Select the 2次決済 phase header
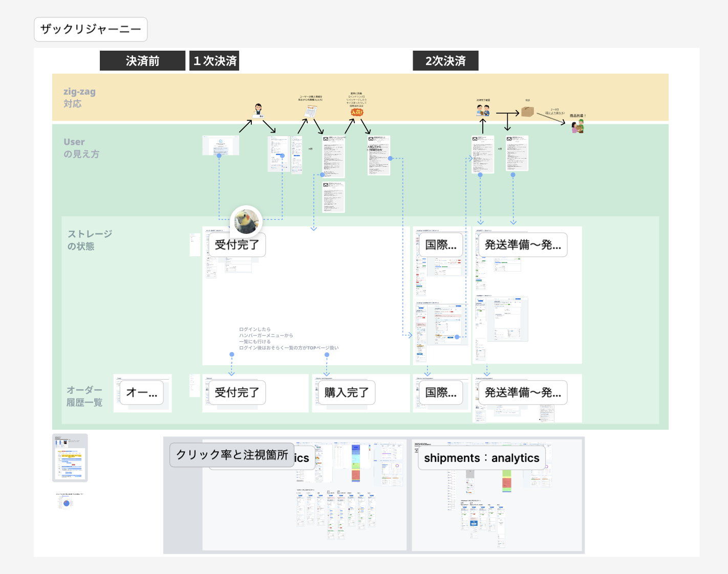Viewport: 728px width, 574px height. point(445,61)
